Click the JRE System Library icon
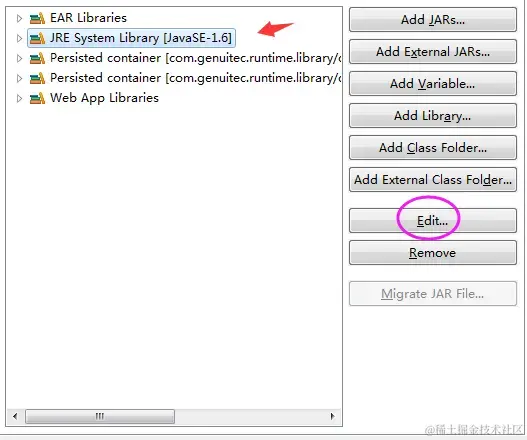Screen dimensions: 527x440 37,38
